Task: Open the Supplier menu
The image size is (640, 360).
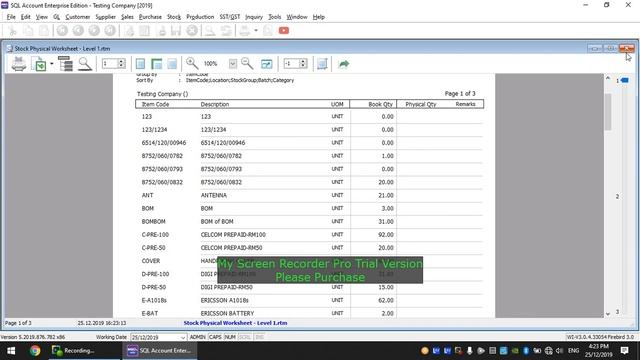Action: tap(106, 17)
